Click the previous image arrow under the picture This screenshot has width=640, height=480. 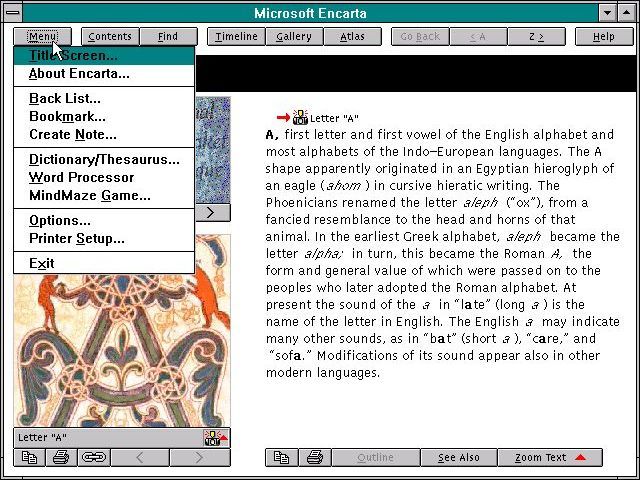click(140, 458)
